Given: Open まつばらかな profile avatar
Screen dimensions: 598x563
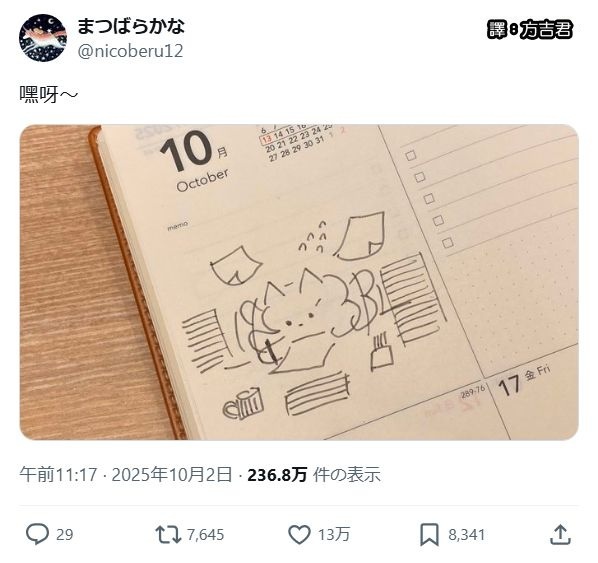Looking at the screenshot, I should pyautogui.click(x=43, y=37).
